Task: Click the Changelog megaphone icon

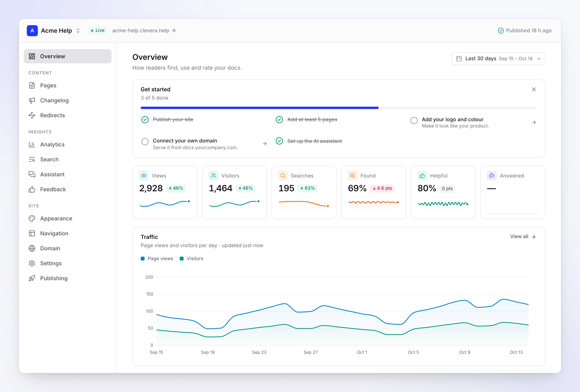Action: tap(32, 101)
